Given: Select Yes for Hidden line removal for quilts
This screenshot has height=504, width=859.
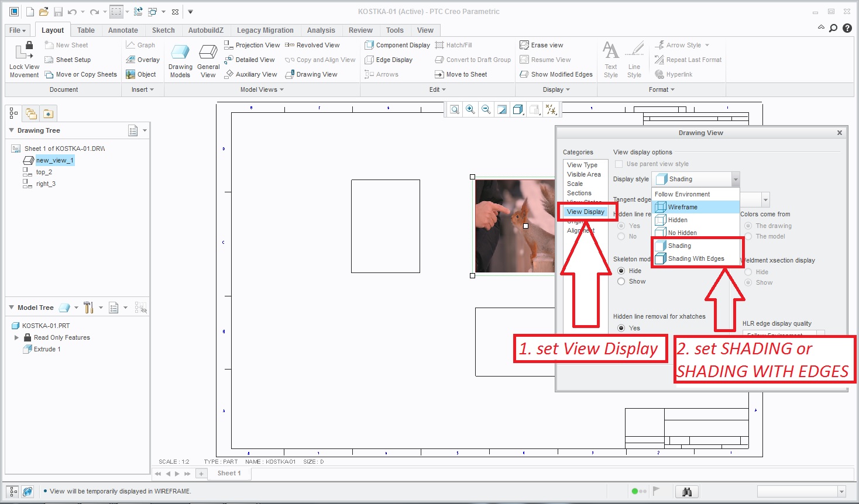Looking at the screenshot, I should tap(621, 226).
